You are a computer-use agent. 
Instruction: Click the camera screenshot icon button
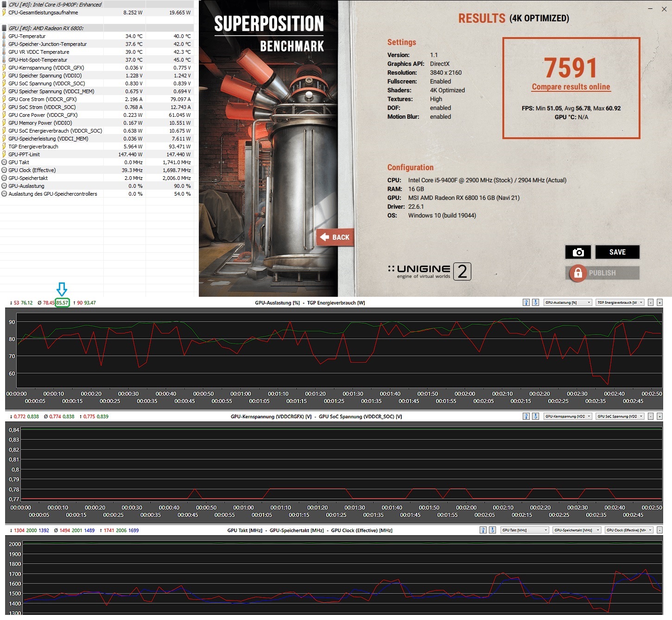(578, 252)
